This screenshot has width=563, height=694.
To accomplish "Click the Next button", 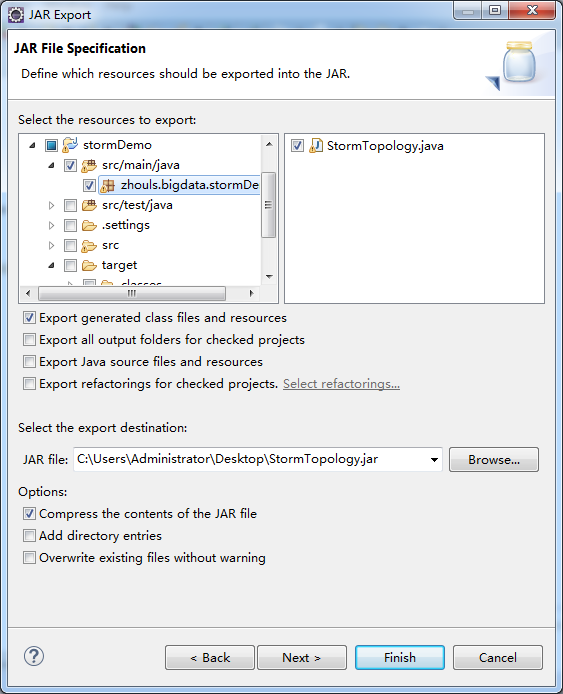I will [302, 658].
